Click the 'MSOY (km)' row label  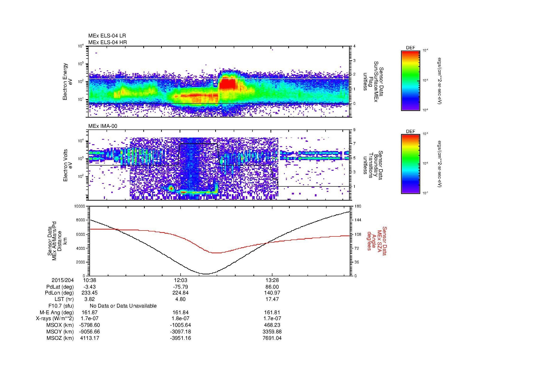60,332
